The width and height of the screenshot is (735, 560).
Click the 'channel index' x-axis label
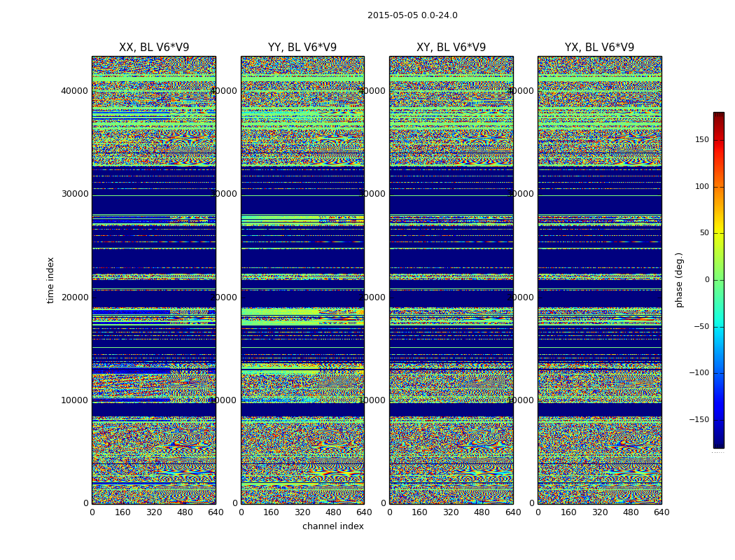click(333, 526)
